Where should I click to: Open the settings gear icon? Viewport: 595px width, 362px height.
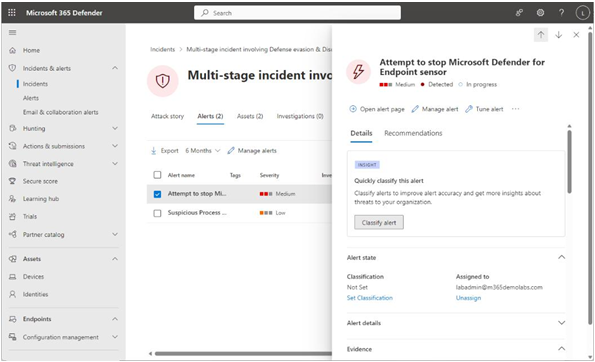(540, 13)
